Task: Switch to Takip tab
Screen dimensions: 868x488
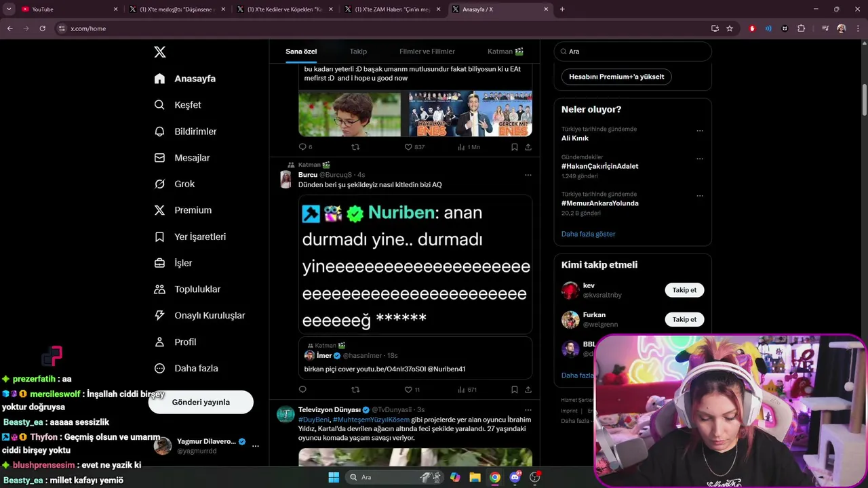Action: [358, 52]
